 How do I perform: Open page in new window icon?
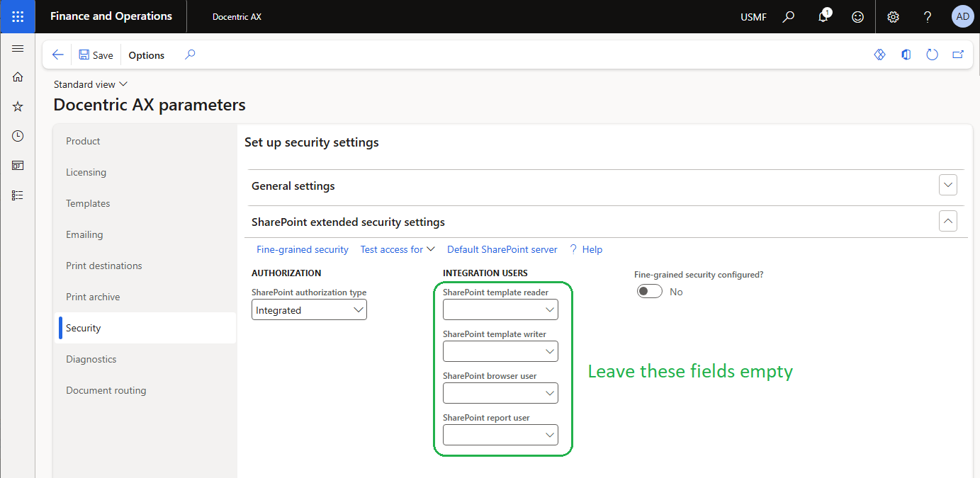[x=958, y=55]
